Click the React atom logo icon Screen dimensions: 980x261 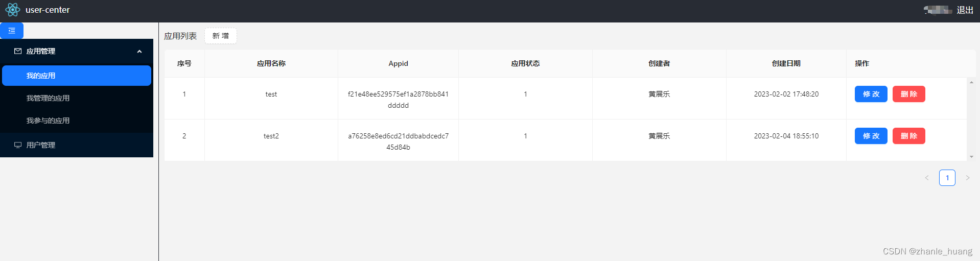tap(12, 10)
